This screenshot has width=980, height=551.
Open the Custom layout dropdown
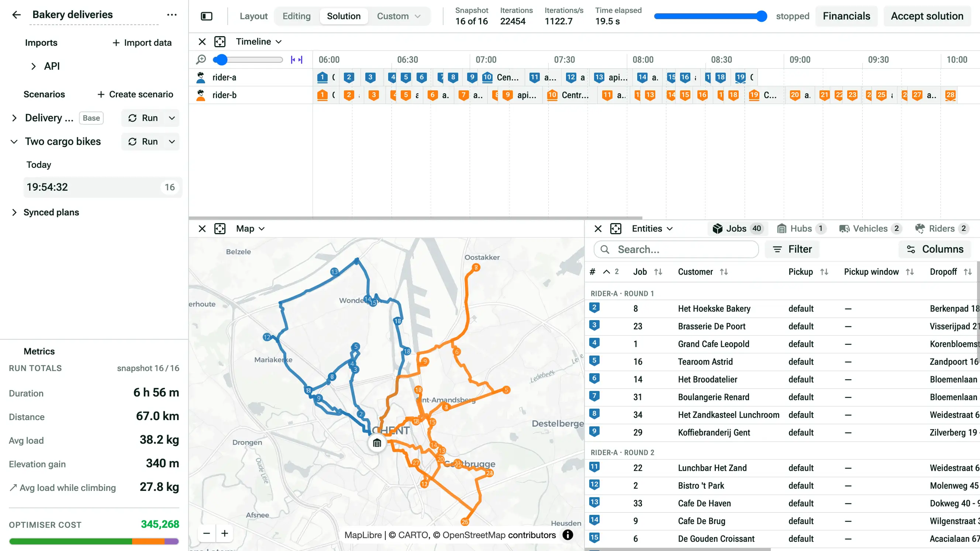point(399,16)
